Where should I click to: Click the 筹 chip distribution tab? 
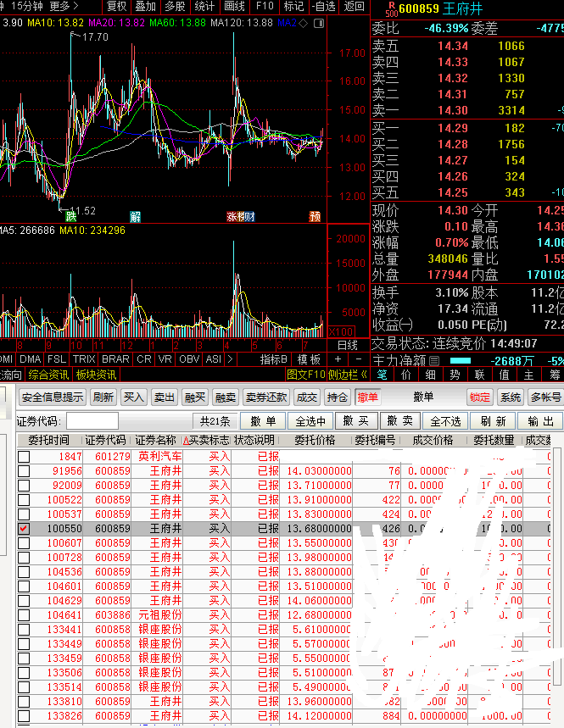(554, 375)
